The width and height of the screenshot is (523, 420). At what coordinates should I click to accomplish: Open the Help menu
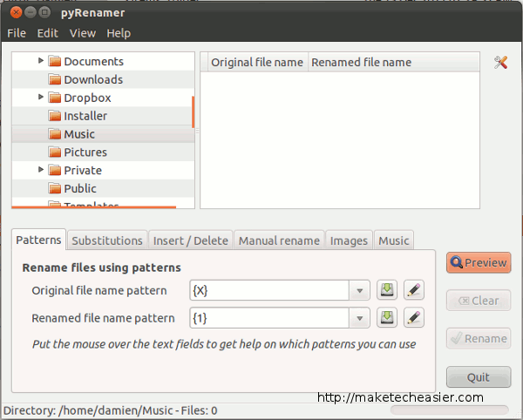pos(119,33)
